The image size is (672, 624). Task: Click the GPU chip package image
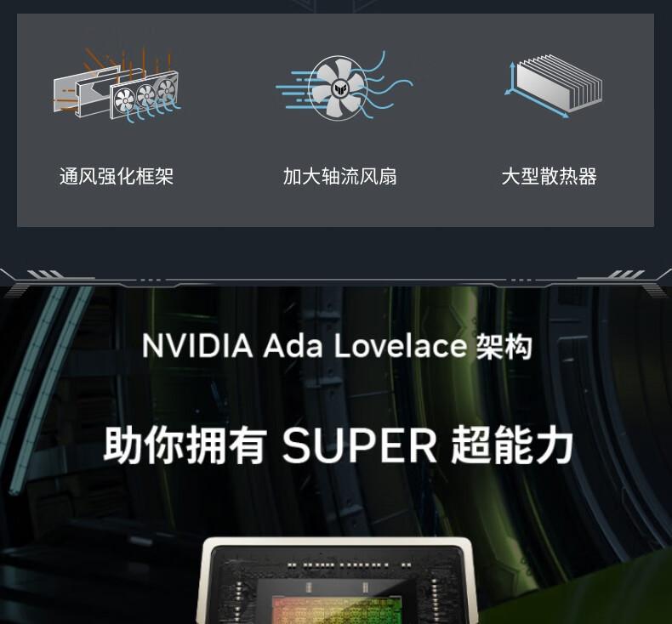pyautogui.click(x=338, y=580)
